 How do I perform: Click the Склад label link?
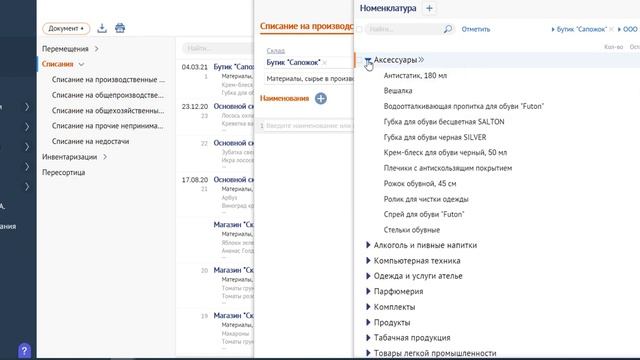pyautogui.click(x=276, y=51)
